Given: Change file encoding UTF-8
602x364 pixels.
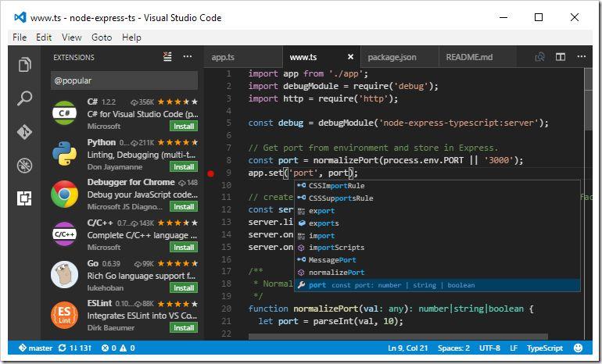Looking at the screenshot, I should (489, 348).
